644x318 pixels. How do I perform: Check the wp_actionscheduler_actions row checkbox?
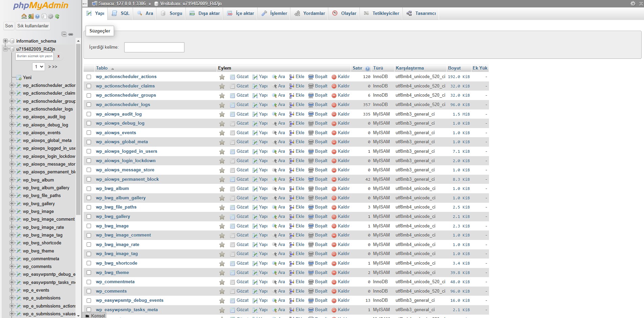[89, 77]
